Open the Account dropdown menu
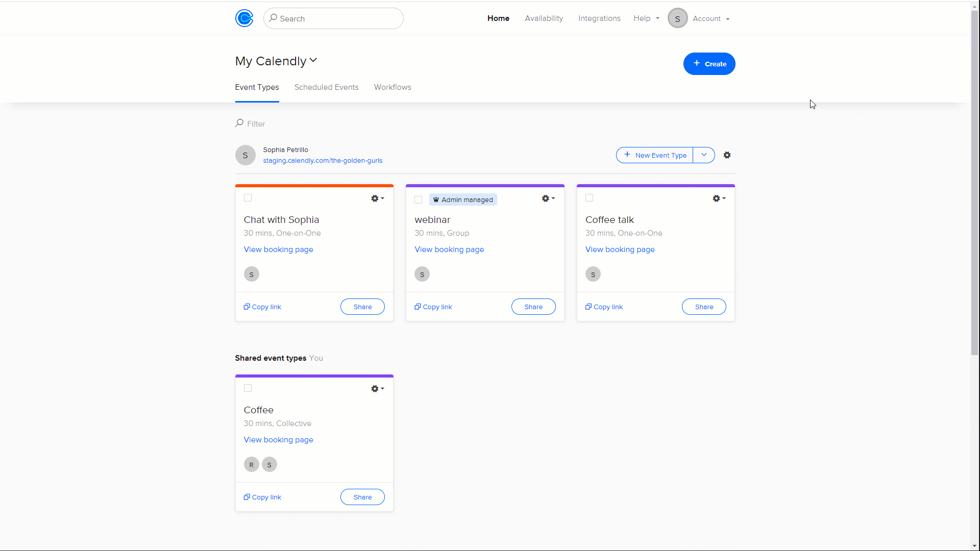980x551 pixels. click(711, 18)
